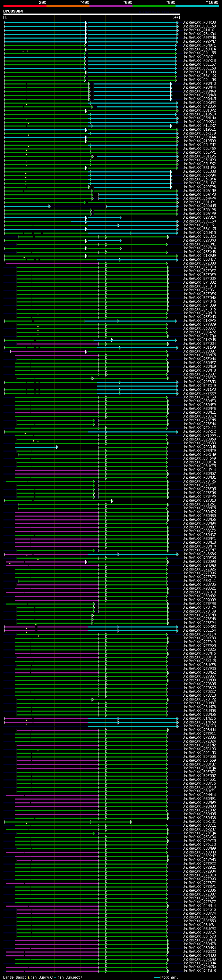Screen dimensions: 222x980
Task: Click the 344 query length marker
Action: pos(175,17)
